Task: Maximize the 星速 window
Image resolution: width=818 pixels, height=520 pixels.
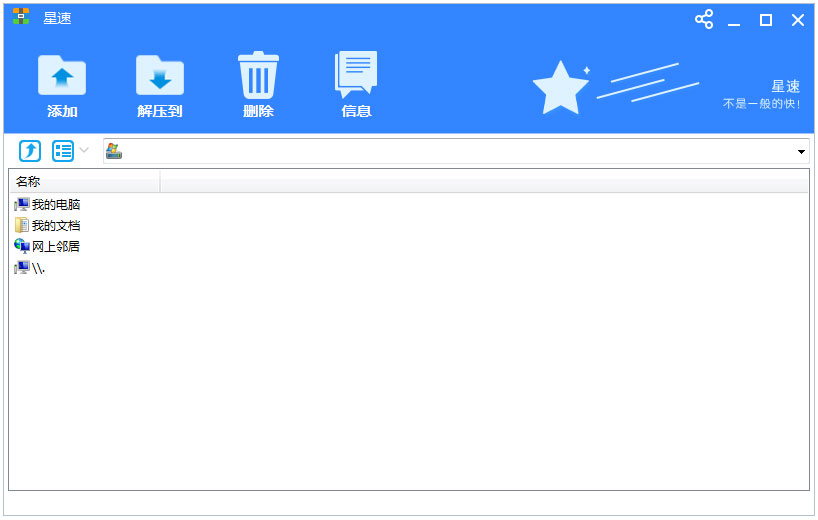Action: 766,20
